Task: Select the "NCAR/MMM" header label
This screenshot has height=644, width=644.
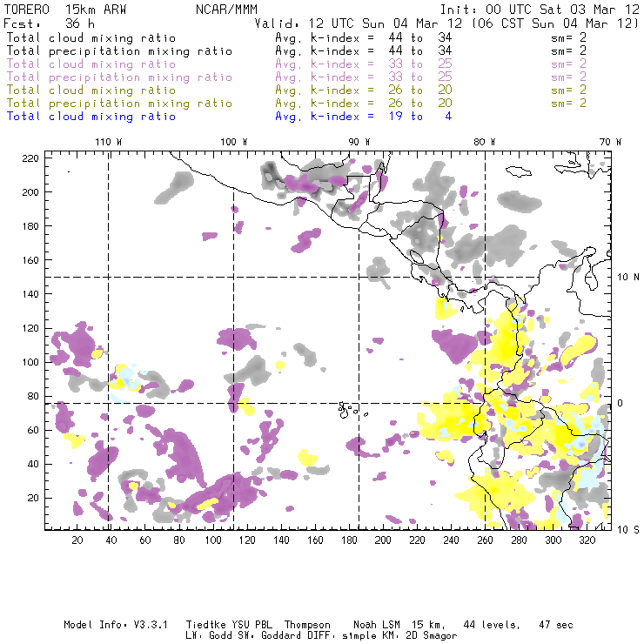Action: point(226,10)
